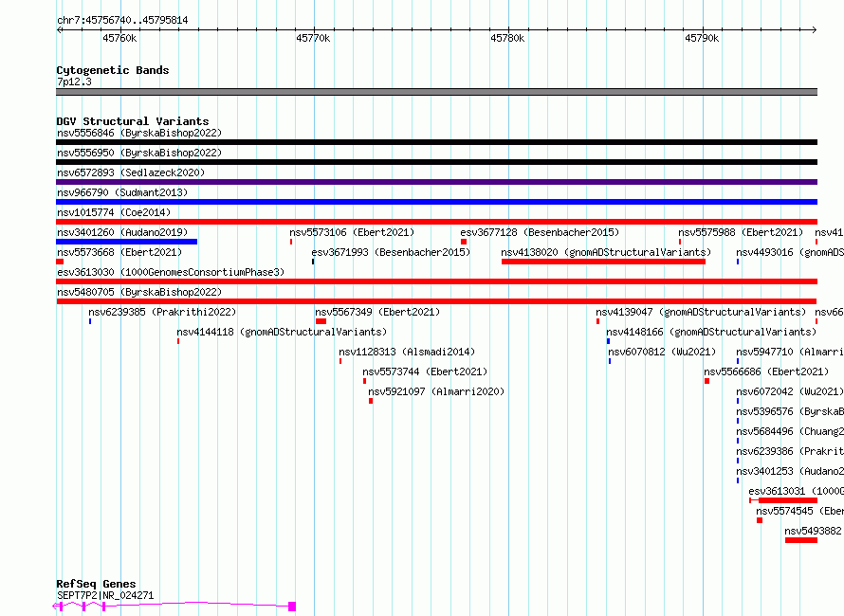Click the 45760k ruler position label

click(x=119, y=38)
